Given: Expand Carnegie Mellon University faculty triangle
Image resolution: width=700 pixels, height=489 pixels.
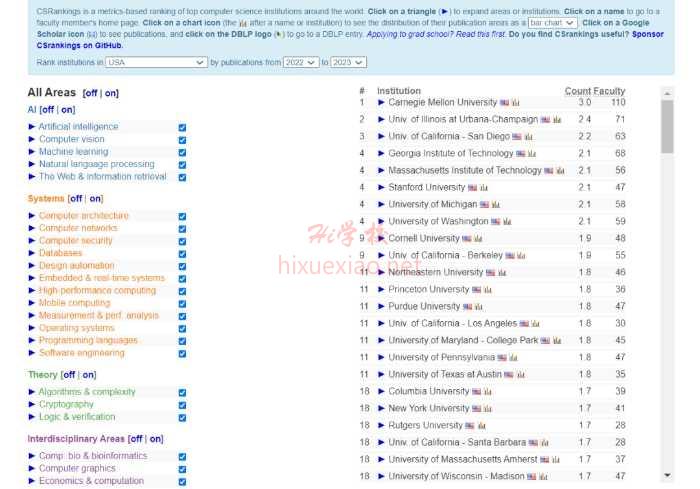Looking at the screenshot, I should tap(381, 102).
